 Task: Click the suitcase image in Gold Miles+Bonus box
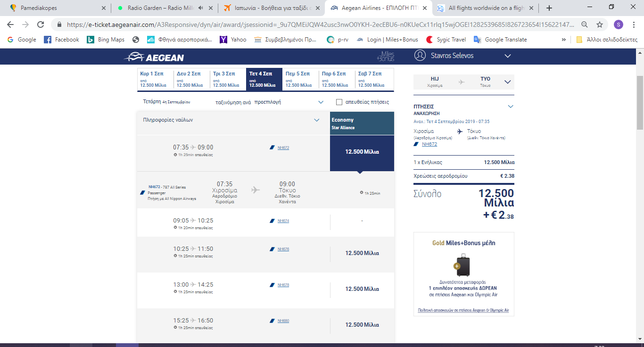pos(463,265)
